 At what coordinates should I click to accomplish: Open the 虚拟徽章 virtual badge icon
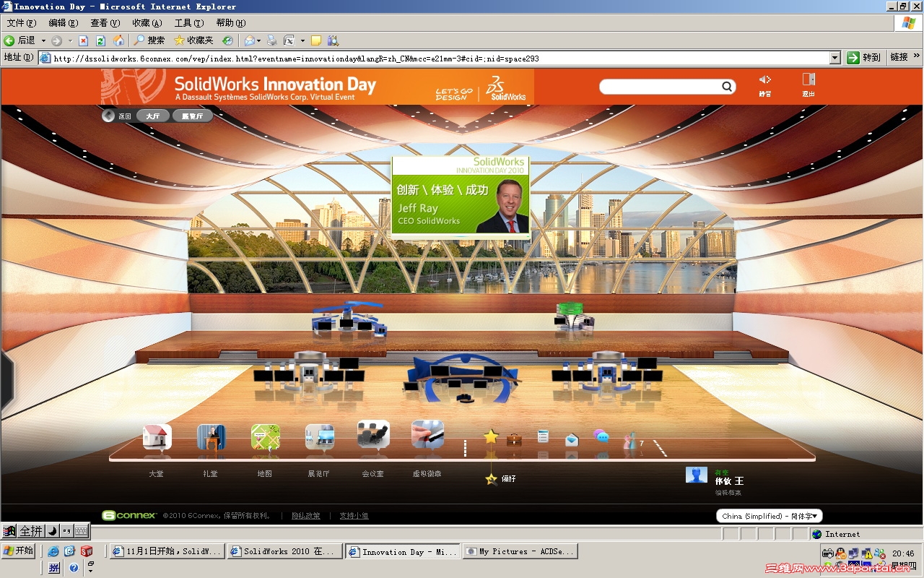click(427, 435)
